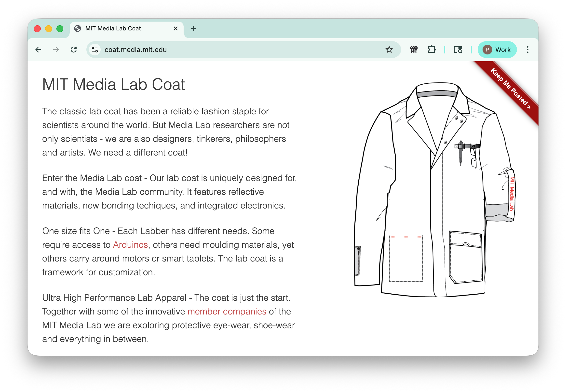Open a new browser tab
566x392 pixels.
tap(193, 28)
